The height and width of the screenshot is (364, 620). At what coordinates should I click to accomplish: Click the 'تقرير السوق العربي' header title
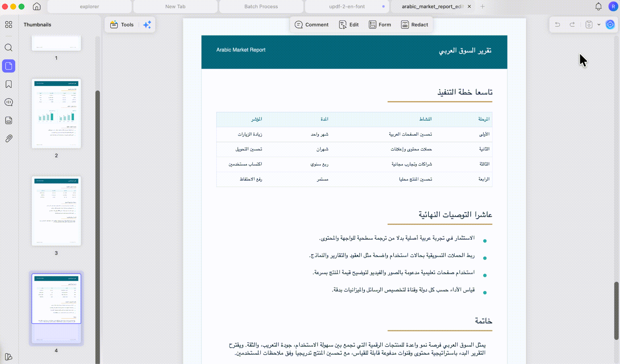pyautogui.click(x=465, y=50)
